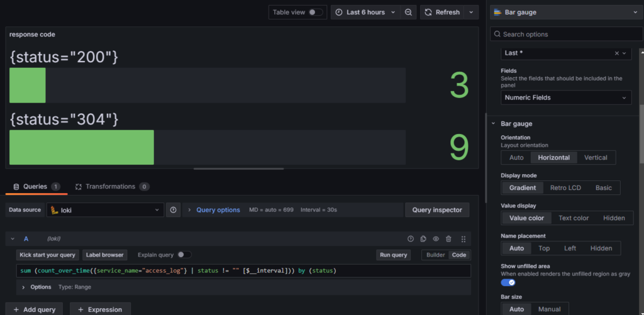The width and height of the screenshot is (644, 315).
Task: Click the status="304" bar gauge
Action: tap(208, 147)
